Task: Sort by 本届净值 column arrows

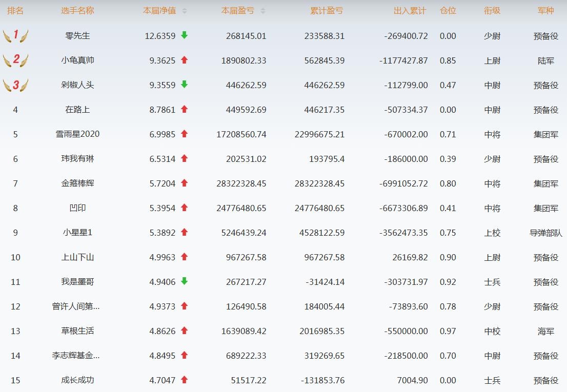Action: 185,11
